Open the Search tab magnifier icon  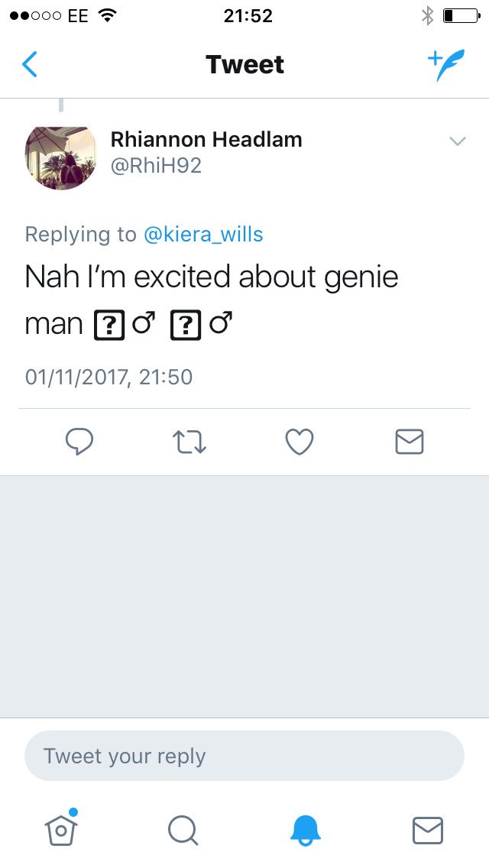click(x=183, y=831)
